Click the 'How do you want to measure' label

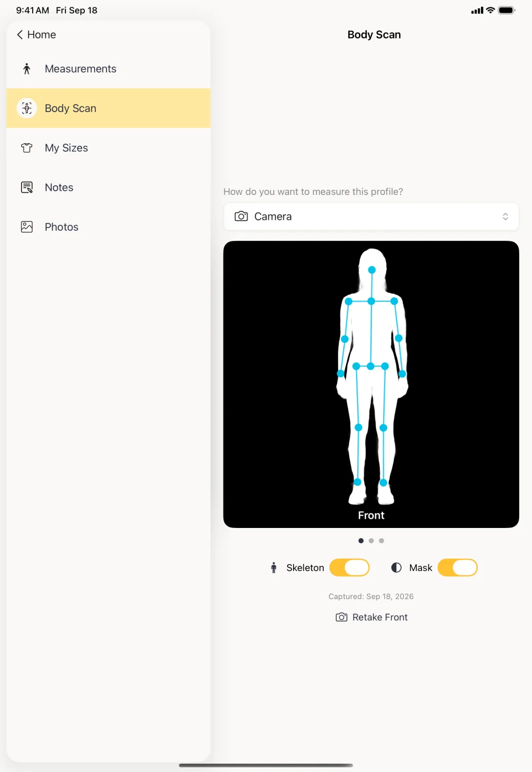(x=313, y=192)
